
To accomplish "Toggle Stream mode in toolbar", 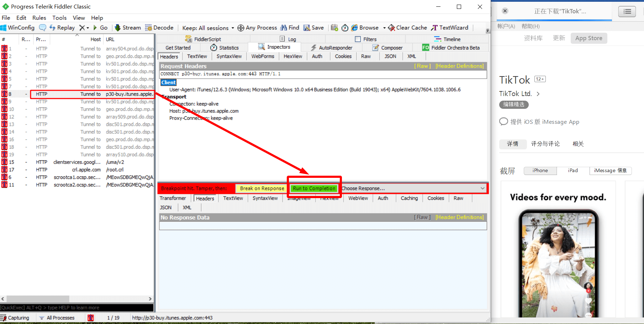I will (x=128, y=28).
